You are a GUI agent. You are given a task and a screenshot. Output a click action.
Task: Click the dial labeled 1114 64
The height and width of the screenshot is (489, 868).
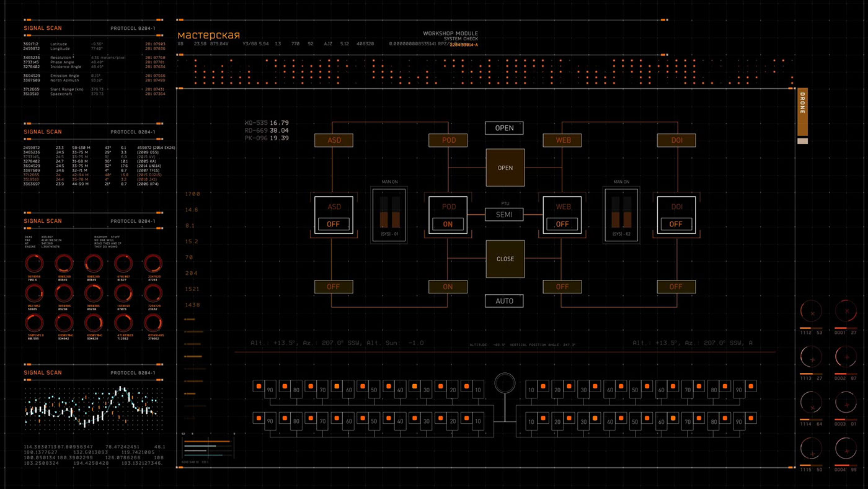coord(812,403)
